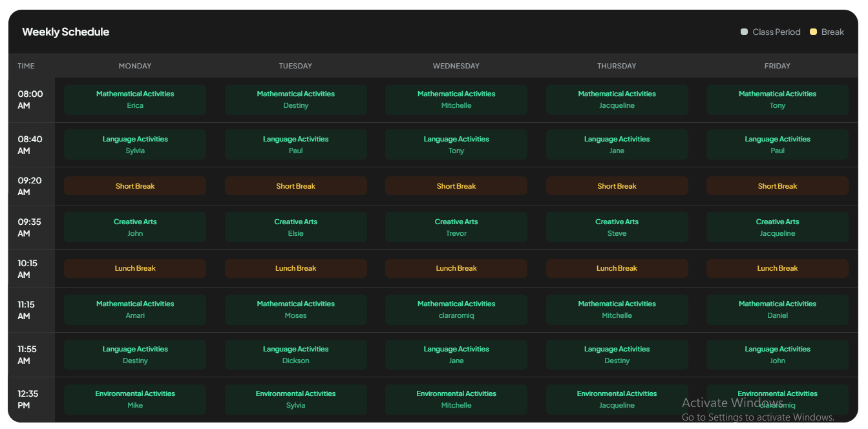Click Jane's Language Activities on Wednesday at 11:55
This screenshot has height=429, width=868.
456,354
